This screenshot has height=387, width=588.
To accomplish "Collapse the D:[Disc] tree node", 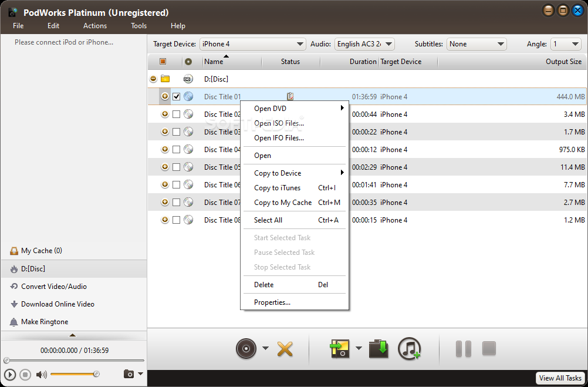I will pos(153,79).
